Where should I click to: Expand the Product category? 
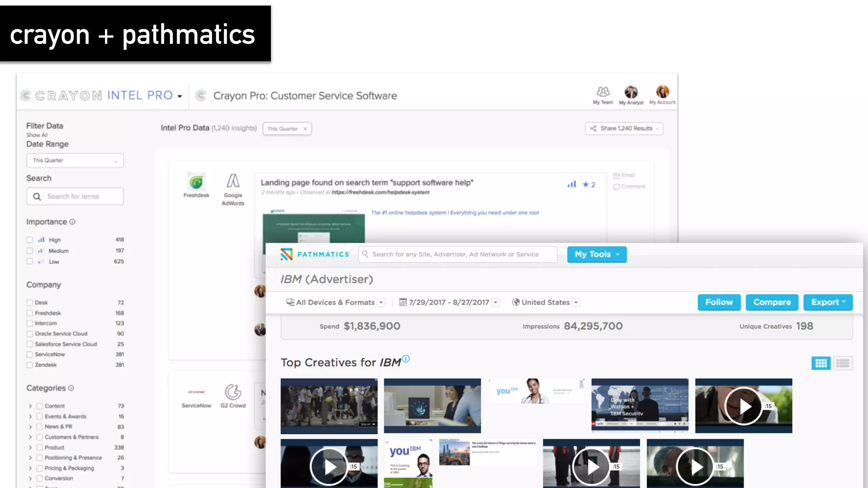click(x=30, y=447)
